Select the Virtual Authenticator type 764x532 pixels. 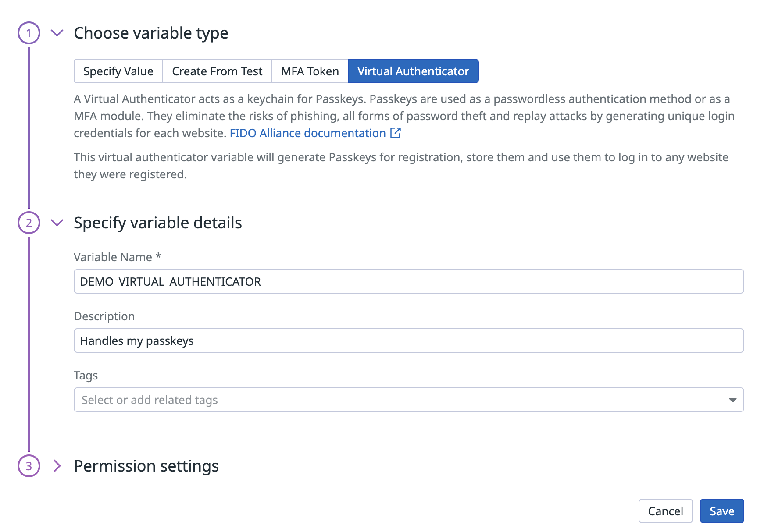click(x=413, y=71)
